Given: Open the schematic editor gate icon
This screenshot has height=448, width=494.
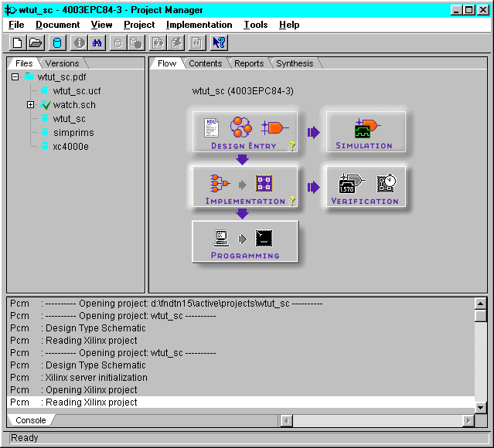Looking at the screenshot, I should [274, 127].
